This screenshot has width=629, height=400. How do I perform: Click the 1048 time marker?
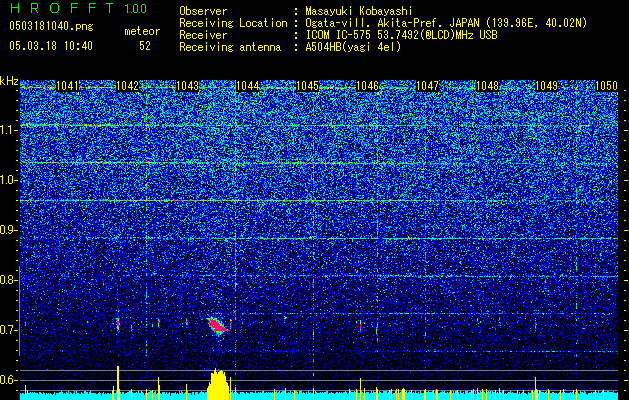487,86
